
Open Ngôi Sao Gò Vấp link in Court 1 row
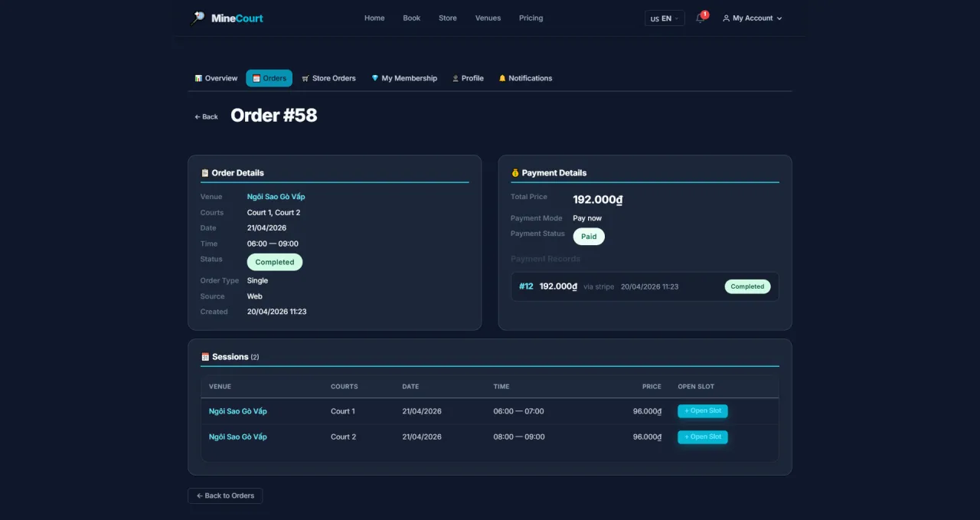point(238,411)
